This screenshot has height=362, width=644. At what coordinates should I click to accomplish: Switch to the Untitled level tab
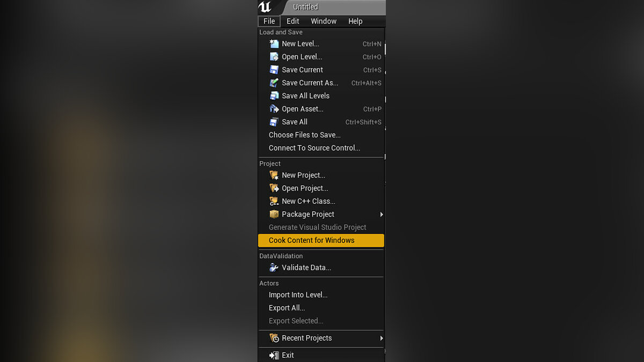coord(306,7)
